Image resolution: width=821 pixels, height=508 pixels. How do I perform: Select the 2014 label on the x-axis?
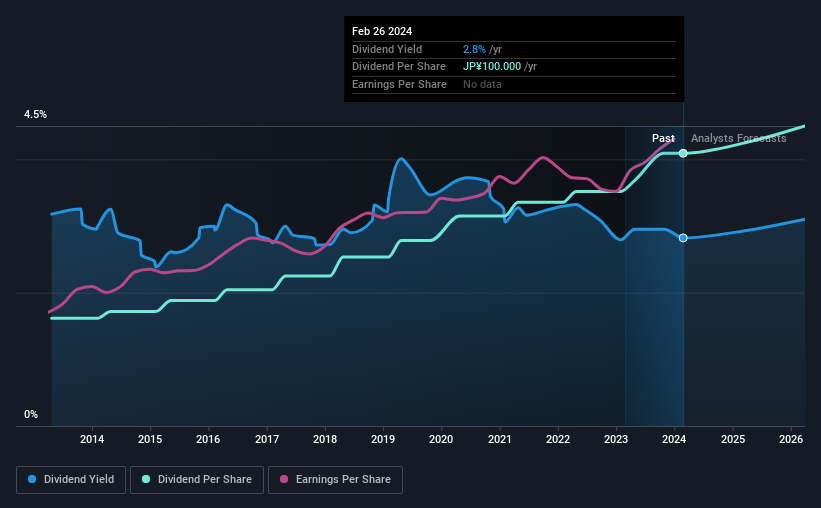pos(92,439)
